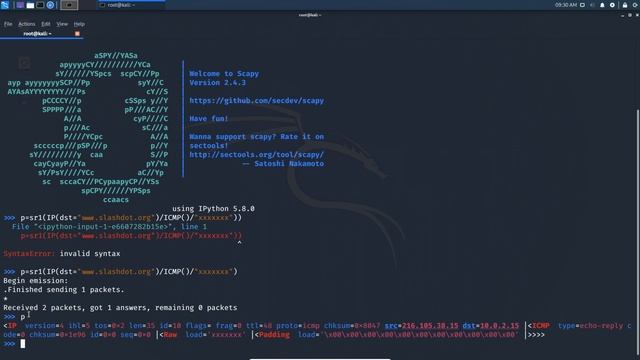Click '<Padding' in packet output
This screenshot has height=360, width=640.
tap(272, 335)
